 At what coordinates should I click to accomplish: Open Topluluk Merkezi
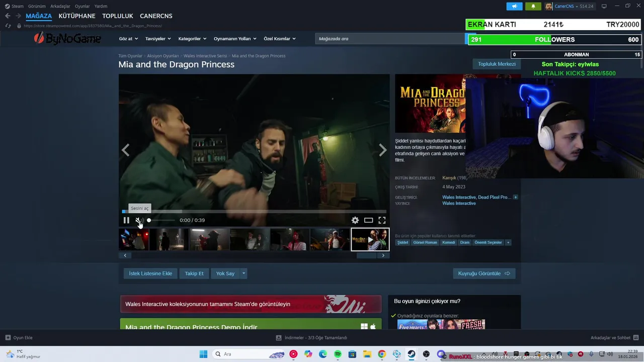coord(497,64)
